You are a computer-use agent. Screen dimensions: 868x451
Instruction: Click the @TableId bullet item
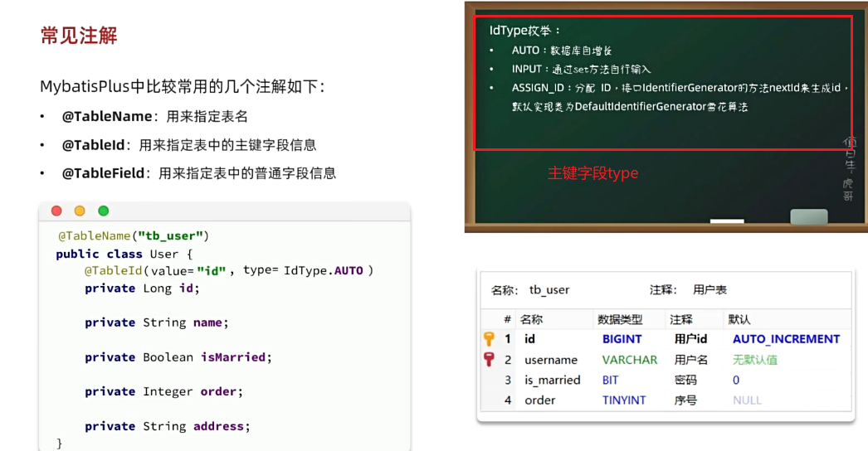tap(188, 145)
